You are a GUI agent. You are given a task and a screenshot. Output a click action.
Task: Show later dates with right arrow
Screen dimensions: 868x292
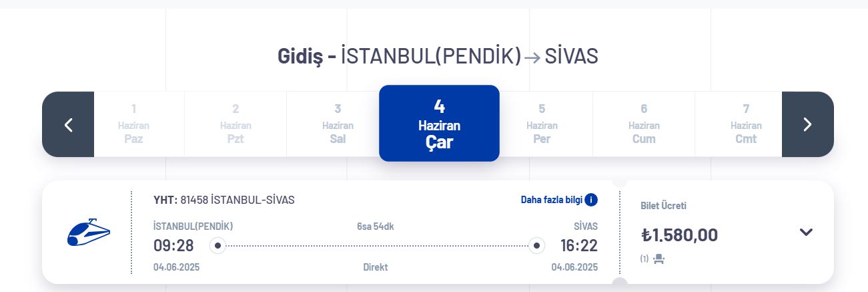pos(807,124)
